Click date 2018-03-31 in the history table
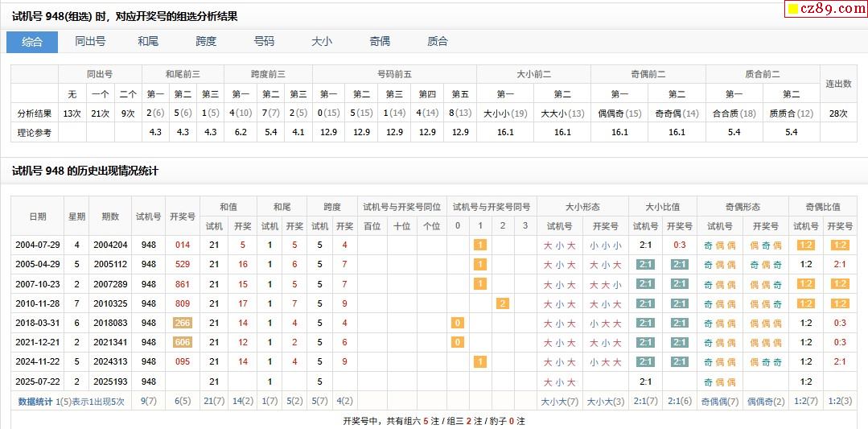 37,323
